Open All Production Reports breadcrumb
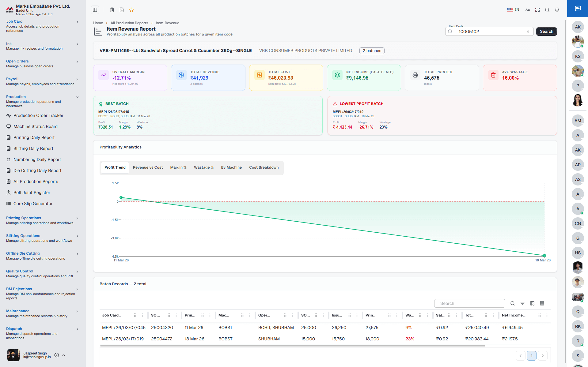Image resolution: width=588 pixels, height=367 pixels. tap(129, 23)
